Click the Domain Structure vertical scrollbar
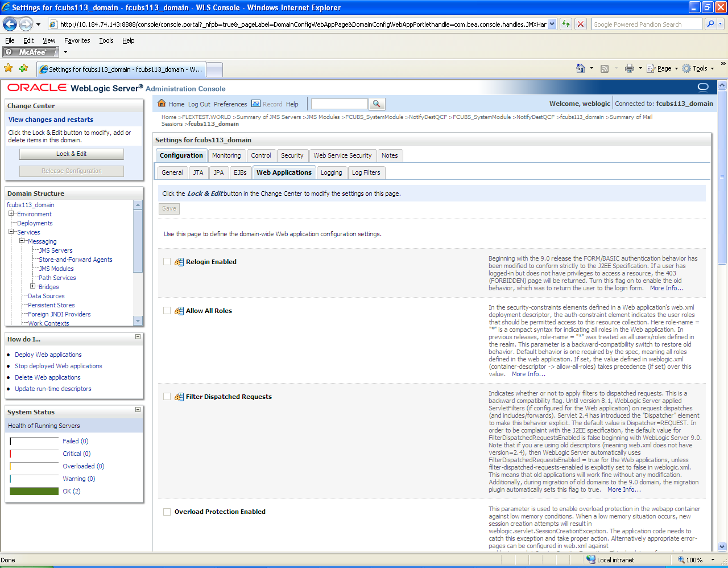The width and height of the screenshot is (728, 568). pyautogui.click(x=138, y=262)
